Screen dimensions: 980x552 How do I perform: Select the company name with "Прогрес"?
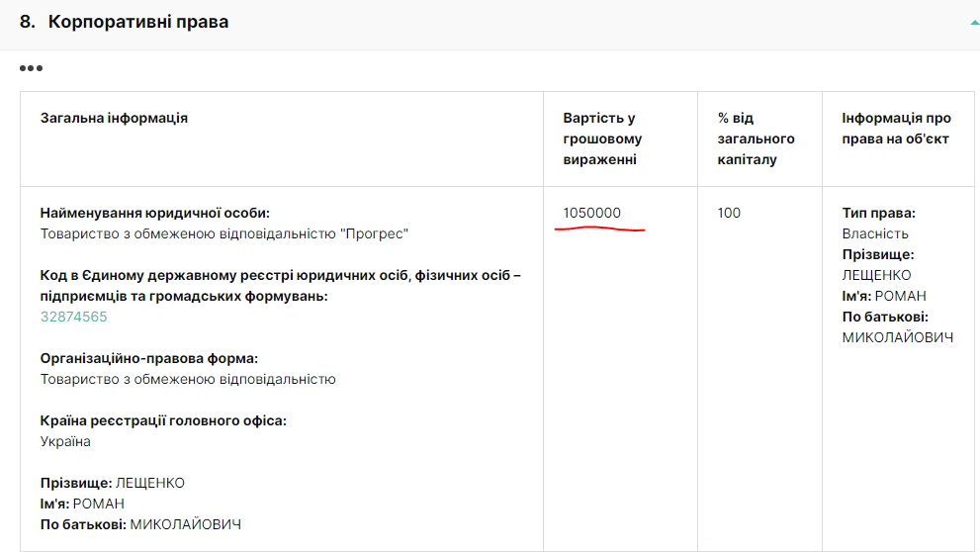pyautogui.click(x=224, y=233)
